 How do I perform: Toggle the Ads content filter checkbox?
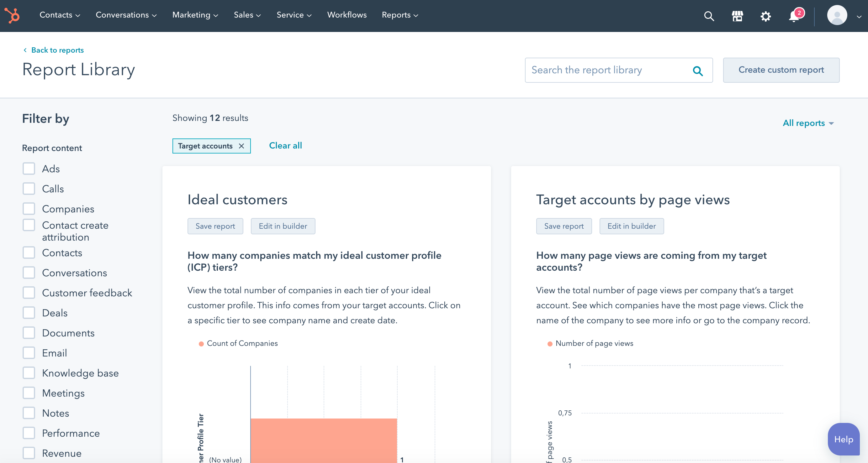(29, 169)
